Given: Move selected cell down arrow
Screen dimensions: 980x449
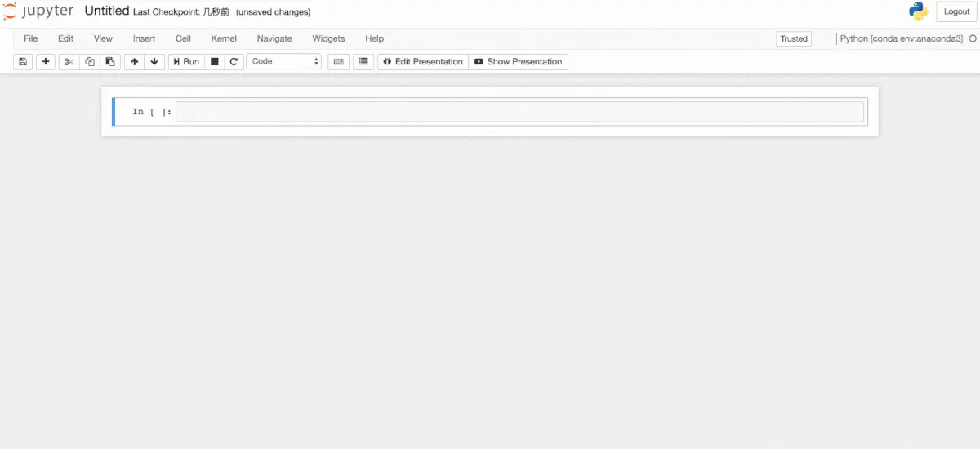Looking at the screenshot, I should (x=154, y=61).
